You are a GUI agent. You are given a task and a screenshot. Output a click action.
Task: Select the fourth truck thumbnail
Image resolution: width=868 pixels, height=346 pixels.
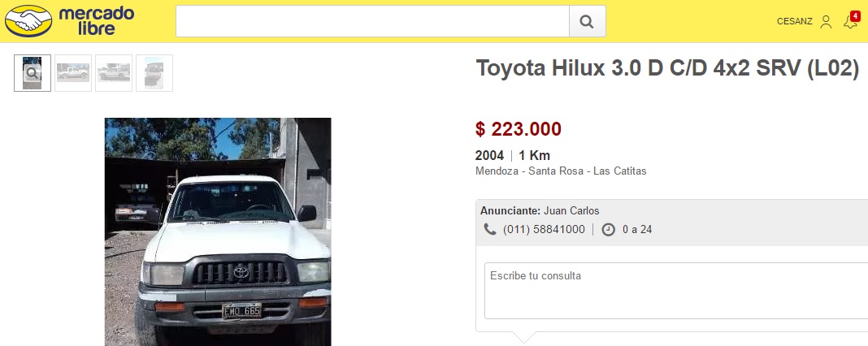154,73
